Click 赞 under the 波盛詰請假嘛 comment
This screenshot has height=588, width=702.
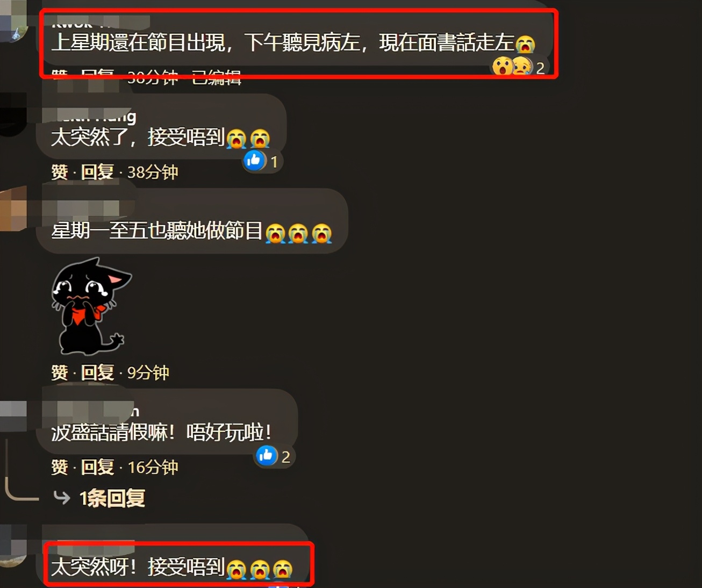(x=60, y=467)
